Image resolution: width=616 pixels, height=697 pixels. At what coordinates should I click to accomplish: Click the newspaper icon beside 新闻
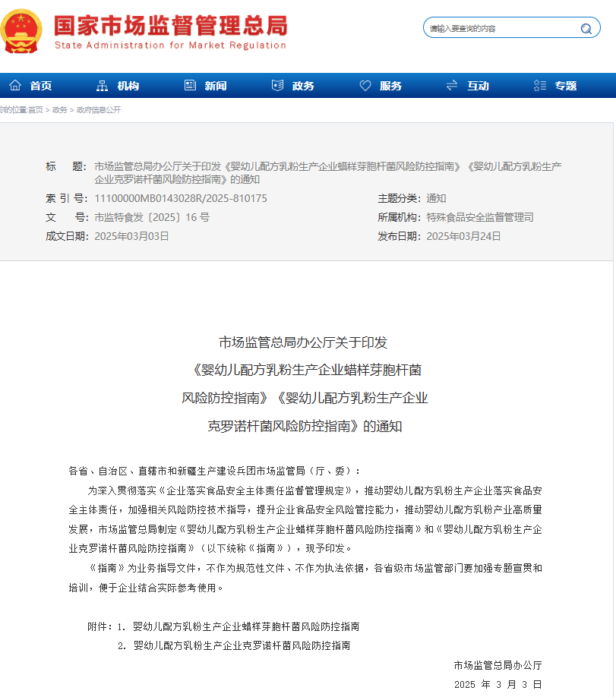pos(190,85)
